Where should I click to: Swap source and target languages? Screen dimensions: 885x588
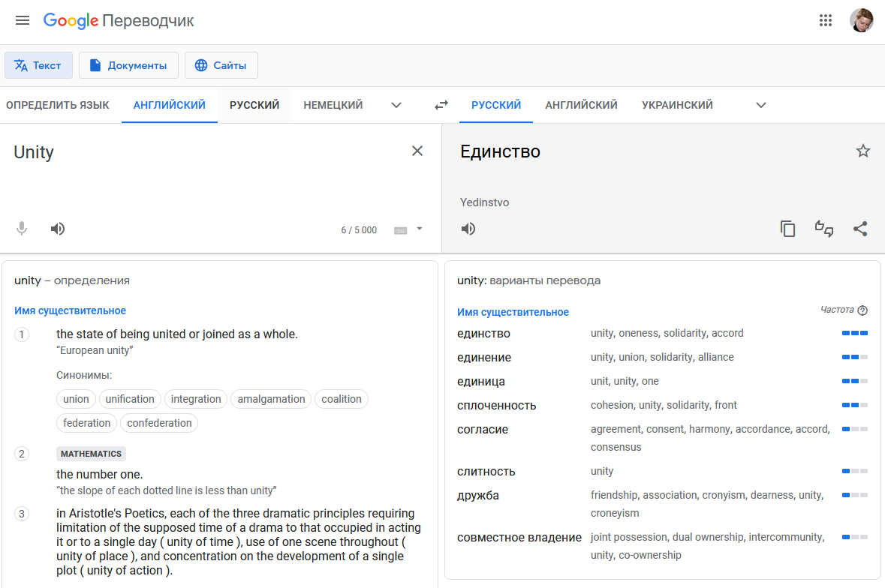[441, 105]
